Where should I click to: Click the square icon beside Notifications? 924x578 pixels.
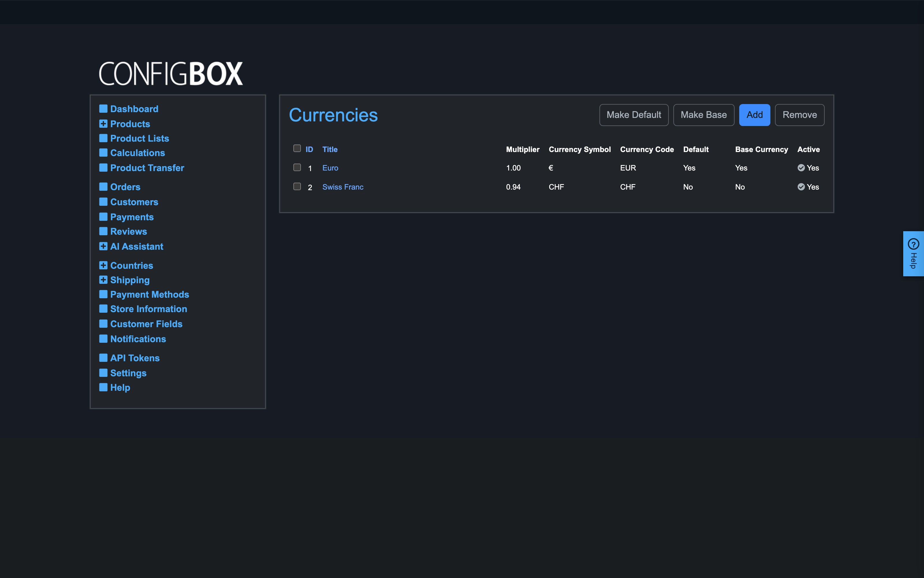coord(103,339)
